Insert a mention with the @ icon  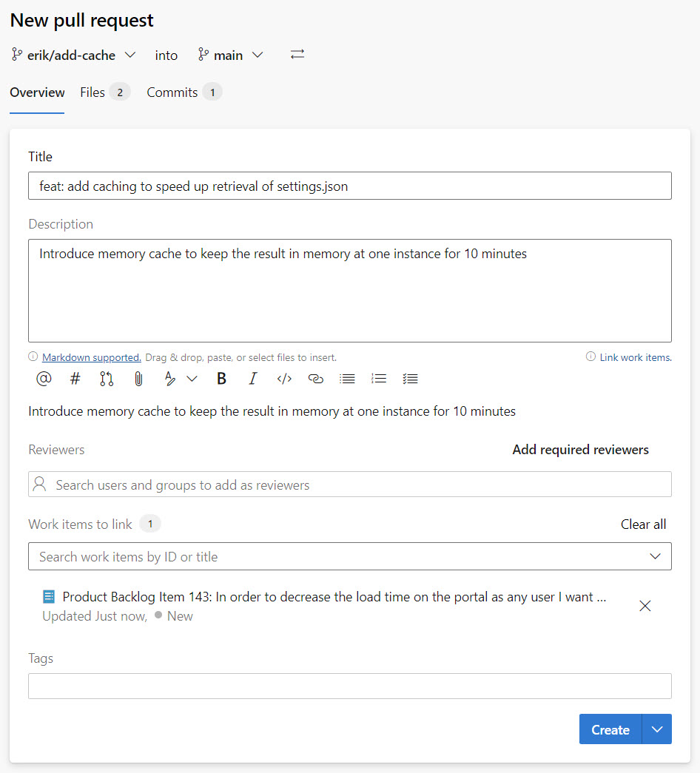pyautogui.click(x=44, y=379)
